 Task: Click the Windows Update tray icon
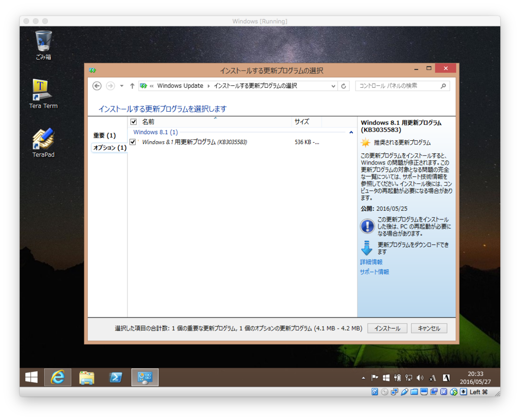[x=386, y=377]
